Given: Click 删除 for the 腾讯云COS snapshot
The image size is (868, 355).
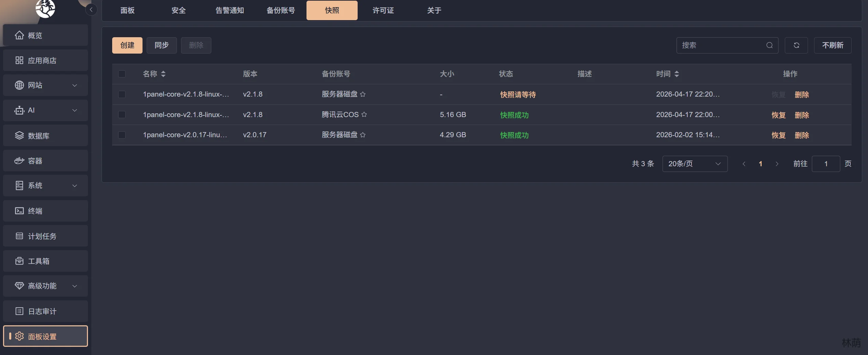Looking at the screenshot, I should (x=802, y=115).
